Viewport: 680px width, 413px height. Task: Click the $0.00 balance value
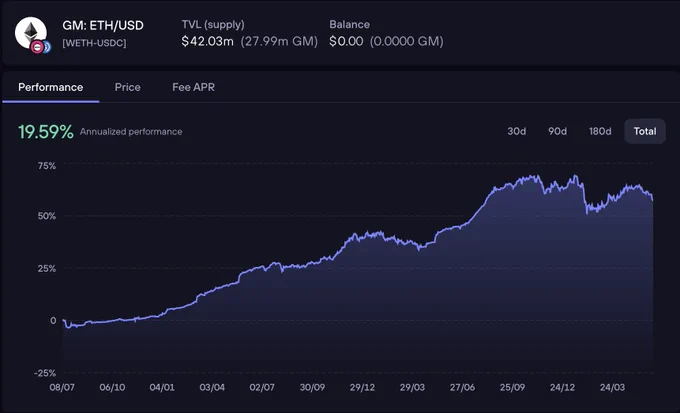[346, 41]
